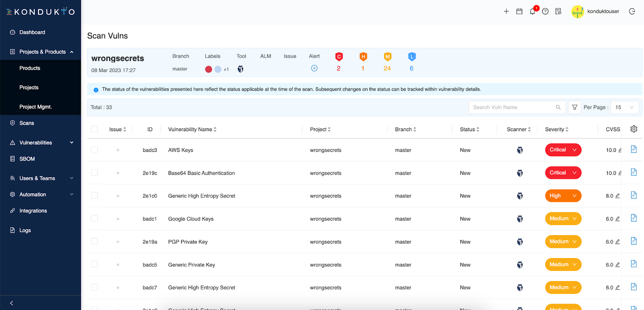The image size is (644, 310).
Task: Open details document icon for Generic Private Key
Action: coord(634,264)
